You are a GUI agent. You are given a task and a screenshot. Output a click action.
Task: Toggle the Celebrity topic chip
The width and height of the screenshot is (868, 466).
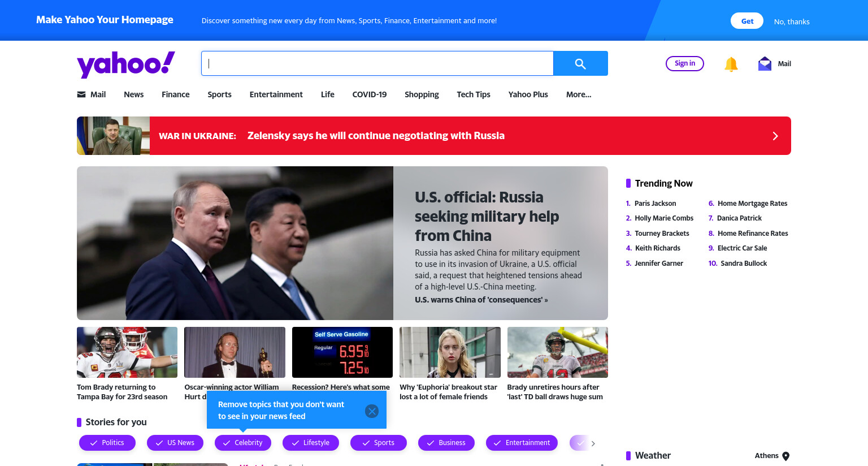tap(243, 443)
